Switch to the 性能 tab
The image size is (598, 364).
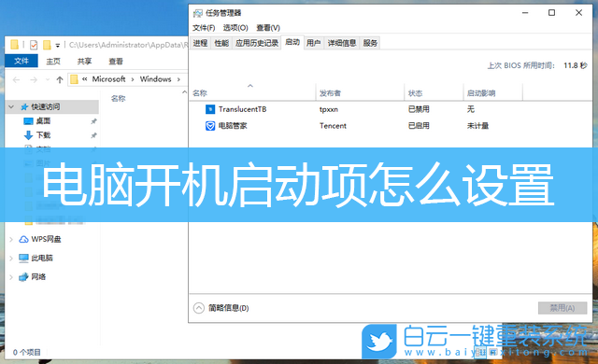point(221,43)
